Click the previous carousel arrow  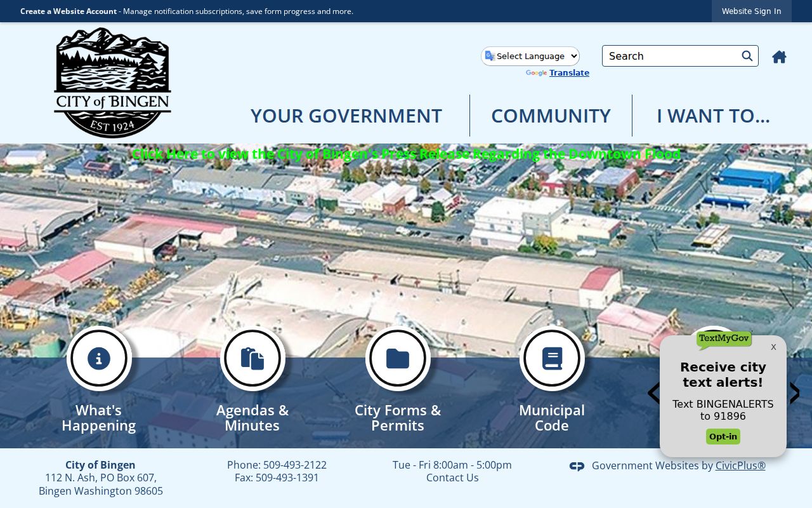[x=653, y=393]
